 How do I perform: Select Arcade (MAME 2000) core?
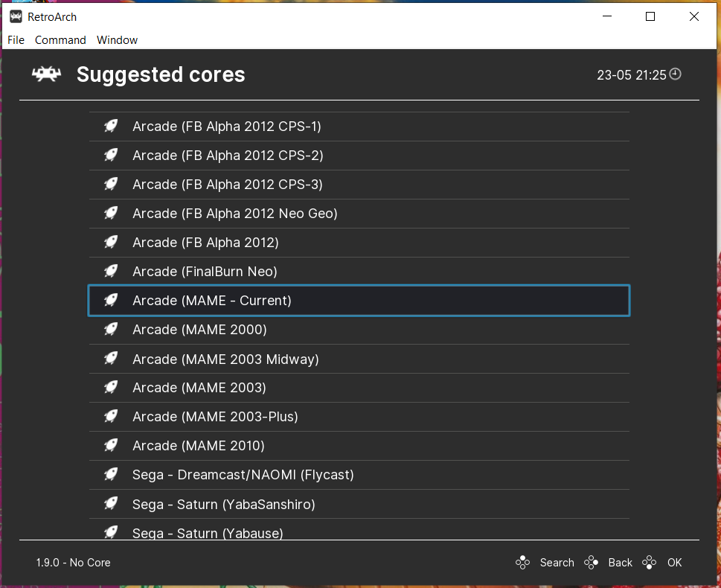(359, 330)
